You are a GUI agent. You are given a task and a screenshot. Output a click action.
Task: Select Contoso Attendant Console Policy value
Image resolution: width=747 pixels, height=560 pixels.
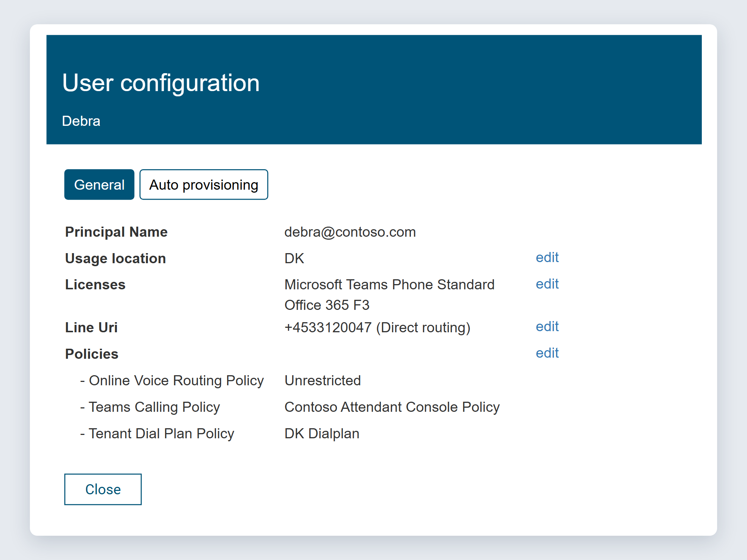(x=392, y=407)
